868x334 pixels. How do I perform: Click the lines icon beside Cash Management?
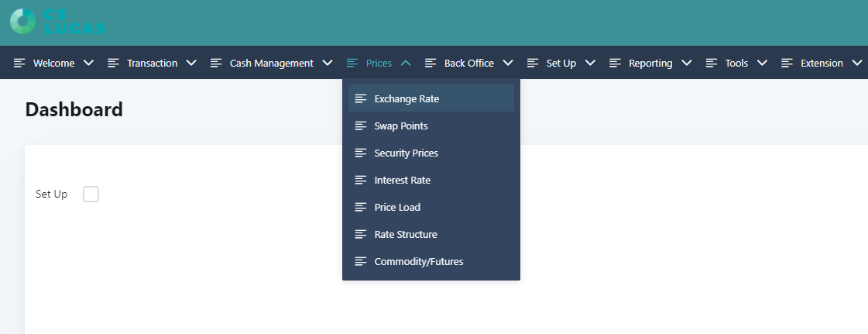coord(217,63)
